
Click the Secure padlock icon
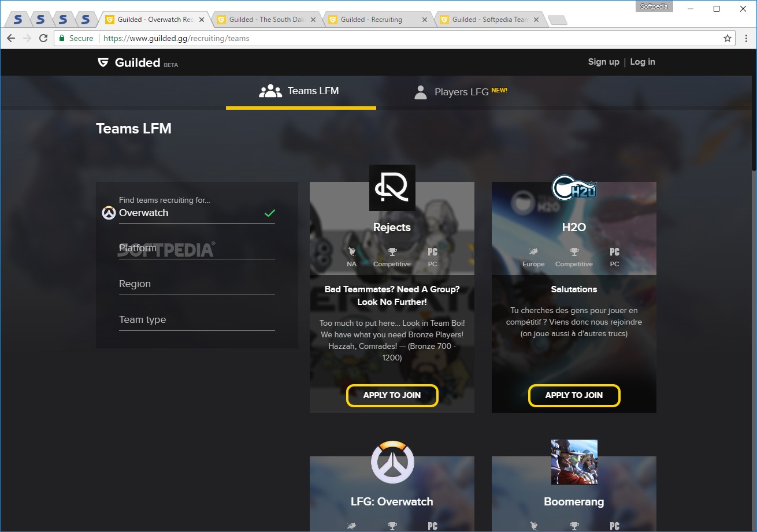point(62,38)
